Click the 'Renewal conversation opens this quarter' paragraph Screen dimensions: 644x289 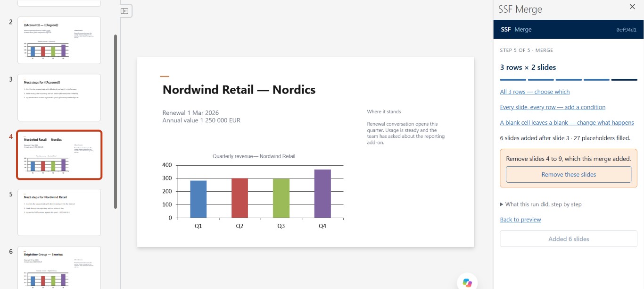point(406,133)
